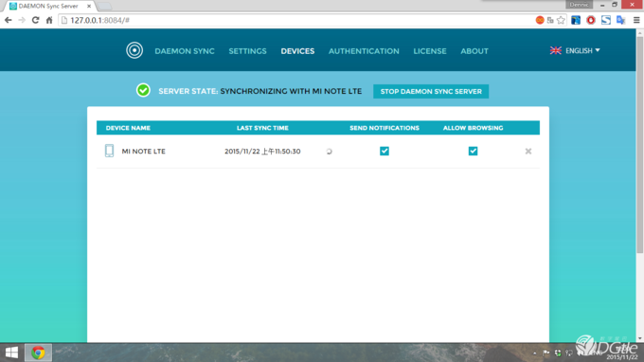Uncheck Allow Browsing for MI Note LTE
This screenshot has height=362, width=644.
coord(474,151)
